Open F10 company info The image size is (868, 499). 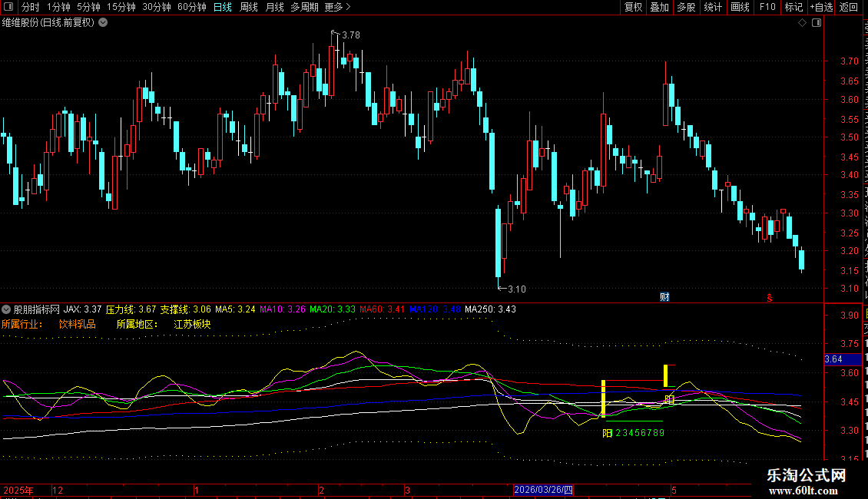(x=767, y=7)
